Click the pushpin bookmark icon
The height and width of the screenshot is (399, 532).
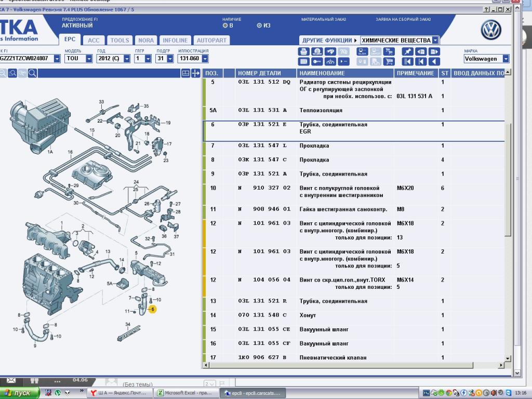point(407,51)
